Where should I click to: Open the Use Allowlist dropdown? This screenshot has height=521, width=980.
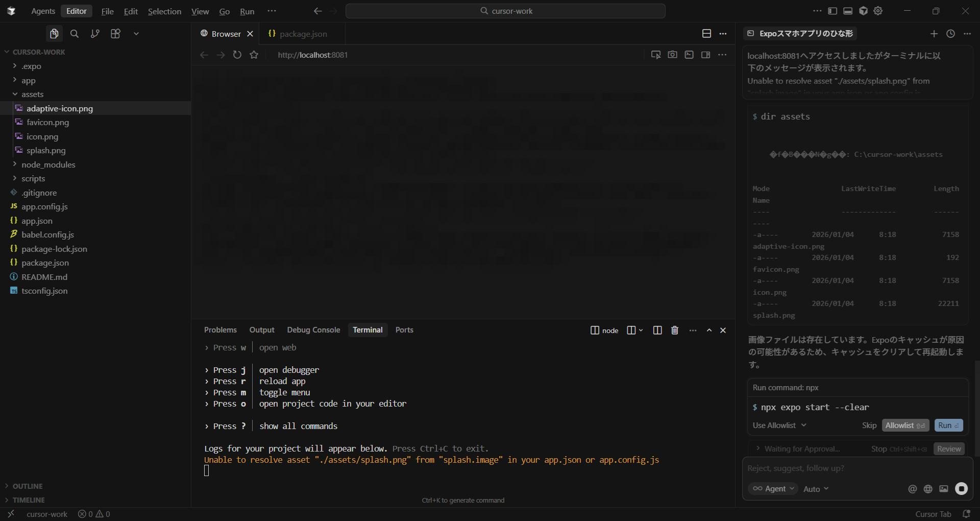click(x=779, y=425)
